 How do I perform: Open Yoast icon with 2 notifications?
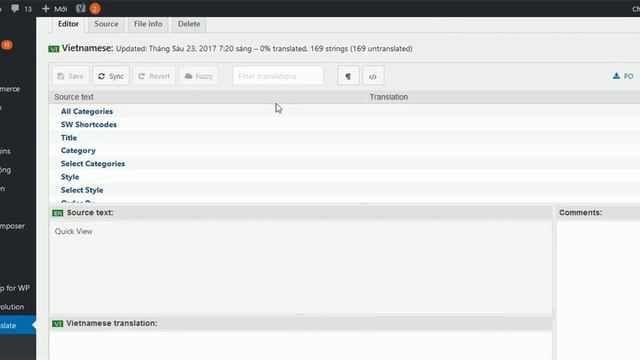pyautogui.click(x=88, y=9)
